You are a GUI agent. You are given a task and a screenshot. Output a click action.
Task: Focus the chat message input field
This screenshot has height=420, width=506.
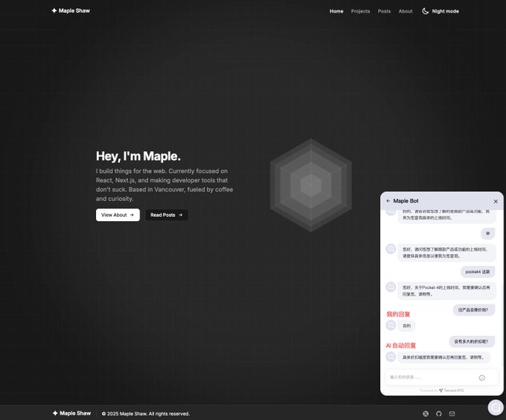click(432, 378)
